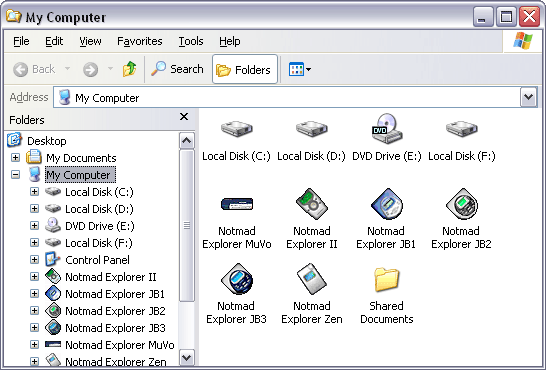546x370 pixels.
Task: Select DVD Drive (E:) icon in main pane
Action: click(x=387, y=128)
